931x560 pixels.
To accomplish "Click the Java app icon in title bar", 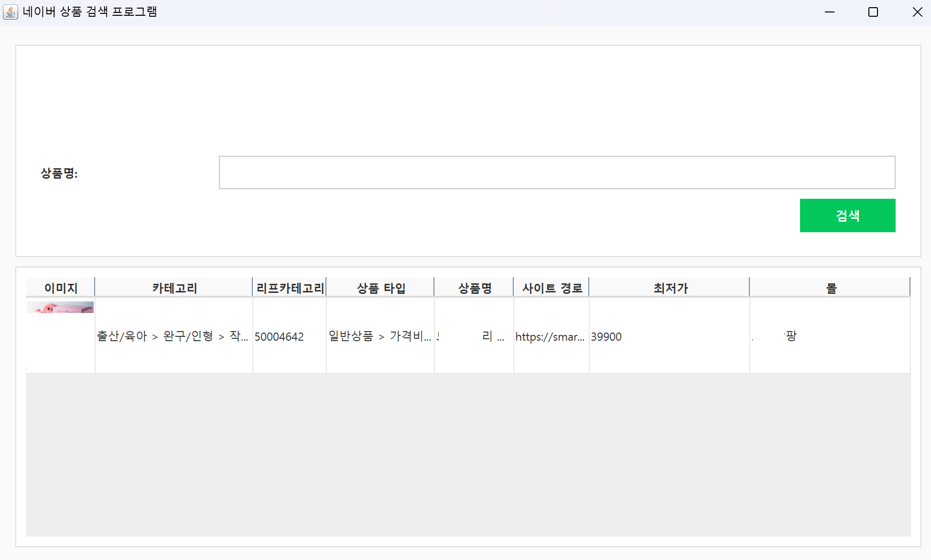I will point(11,12).
